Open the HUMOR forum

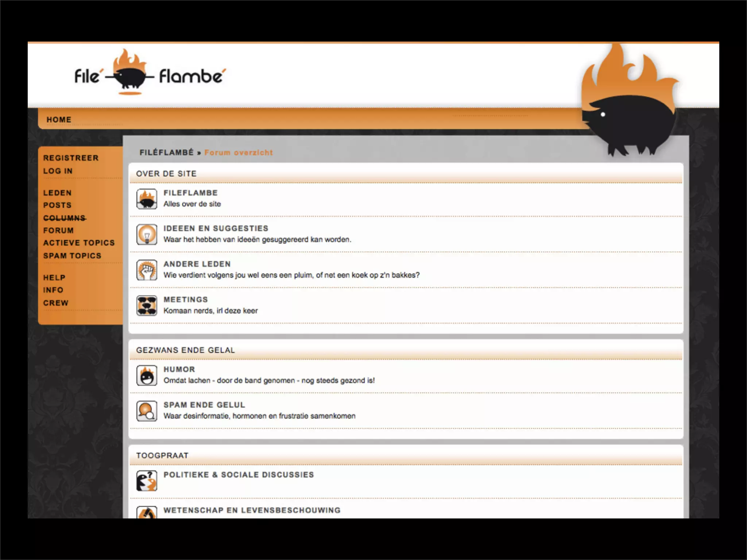point(179,369)
